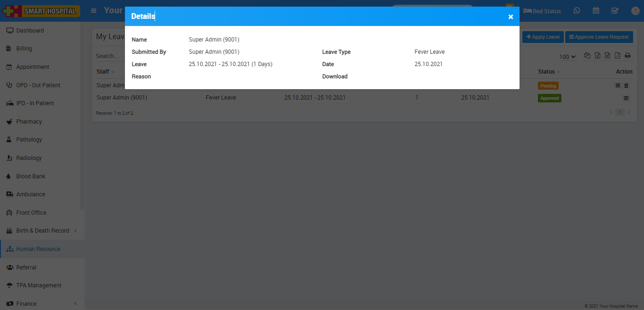Viewport: 644px width, 310px height.
Task: Open the task checklist icon in header
Action: (615, 10)
